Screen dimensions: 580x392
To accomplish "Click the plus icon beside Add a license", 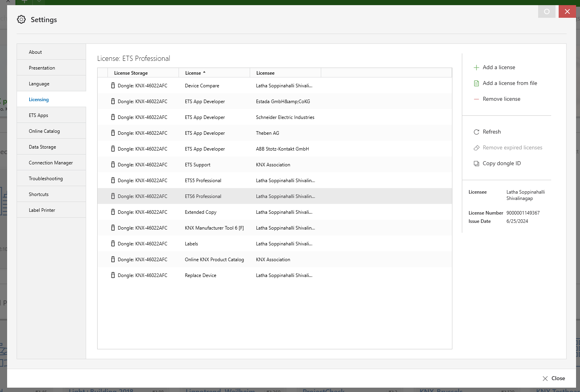I will pos(476,68).
